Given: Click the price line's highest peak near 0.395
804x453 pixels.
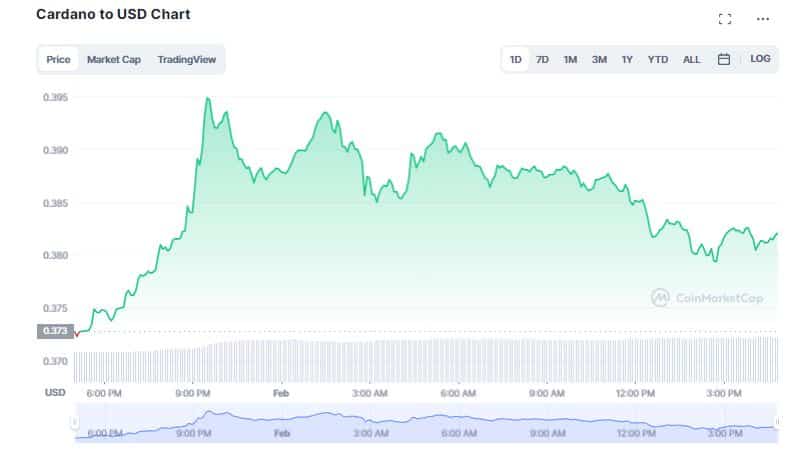Looking at the screenshot, I should pos(208,98).
